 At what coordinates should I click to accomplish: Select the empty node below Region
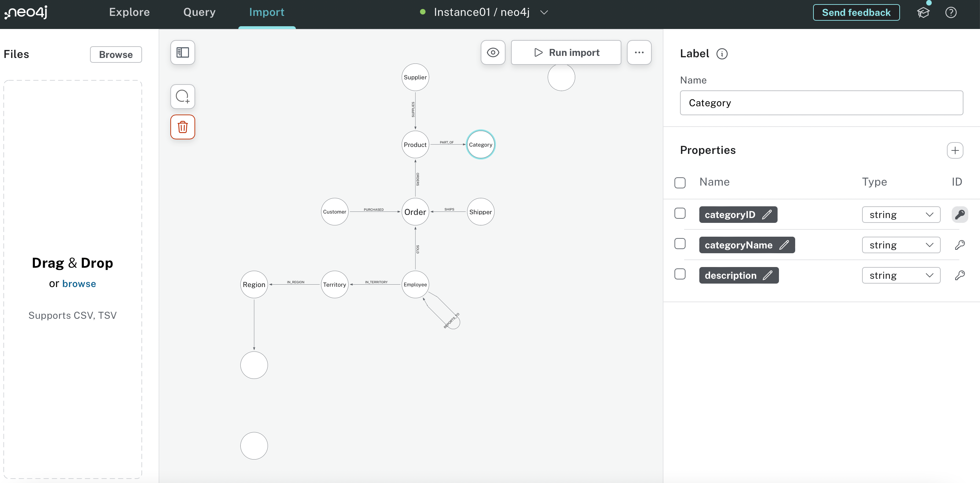point(254,365)
